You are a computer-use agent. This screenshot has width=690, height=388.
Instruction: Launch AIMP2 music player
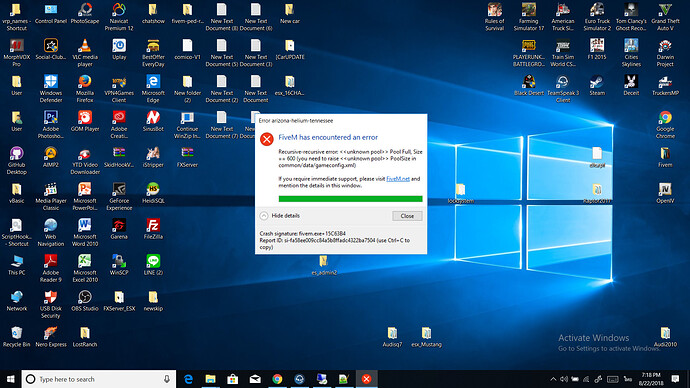[51, 157]
